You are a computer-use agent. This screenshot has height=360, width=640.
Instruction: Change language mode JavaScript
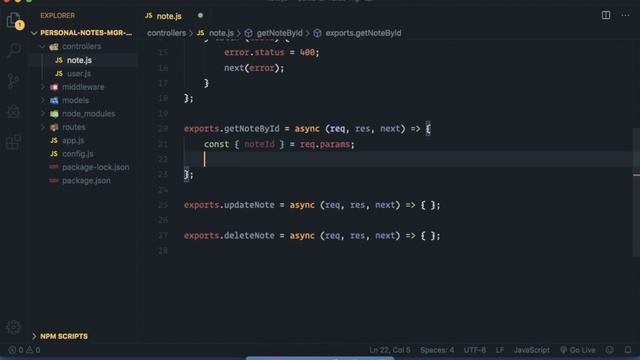click(531, 350)
